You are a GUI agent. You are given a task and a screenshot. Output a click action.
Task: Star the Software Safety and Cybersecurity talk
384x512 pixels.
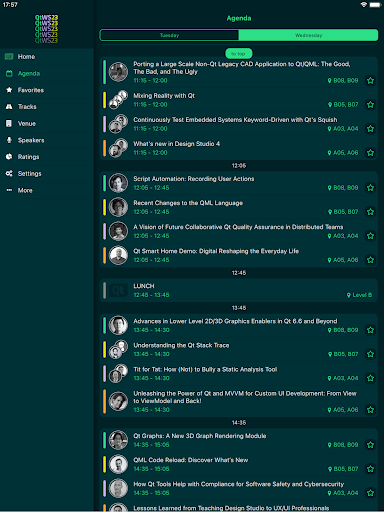[370, 493]
